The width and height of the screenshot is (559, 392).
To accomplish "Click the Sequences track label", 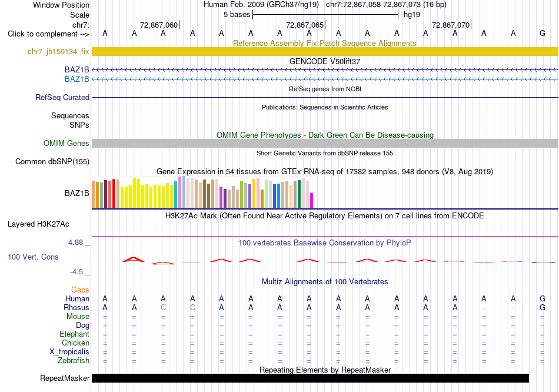I will click(70, 115).
